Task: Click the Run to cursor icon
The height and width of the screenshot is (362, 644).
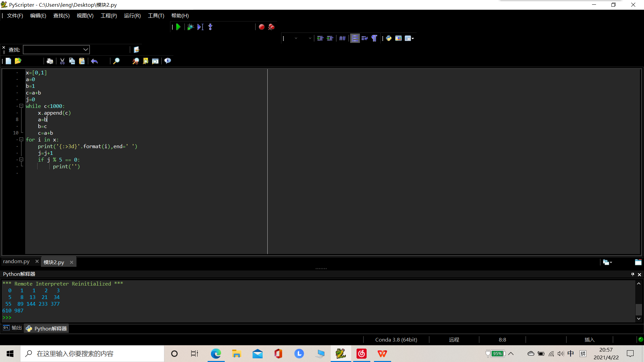Action: click(x=200, y=27)
